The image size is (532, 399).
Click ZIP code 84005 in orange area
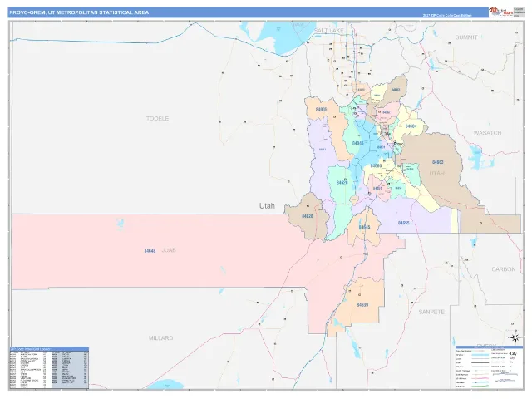tap(321, 110)
